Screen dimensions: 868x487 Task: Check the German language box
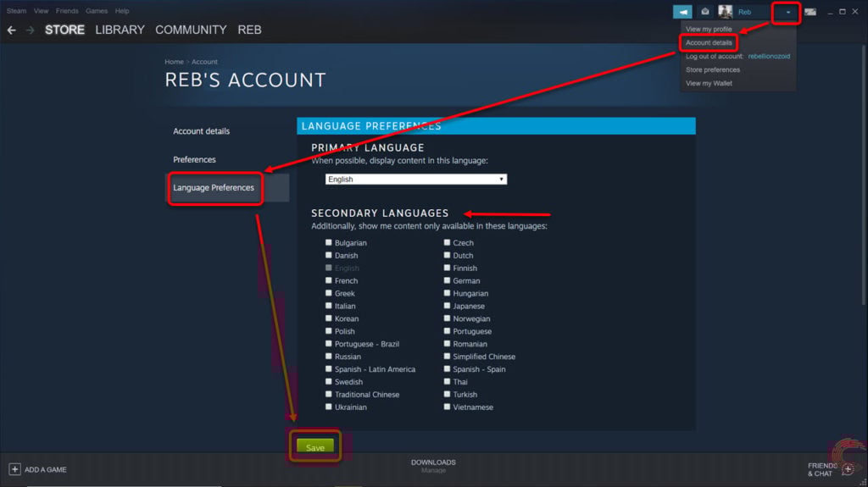447,280
